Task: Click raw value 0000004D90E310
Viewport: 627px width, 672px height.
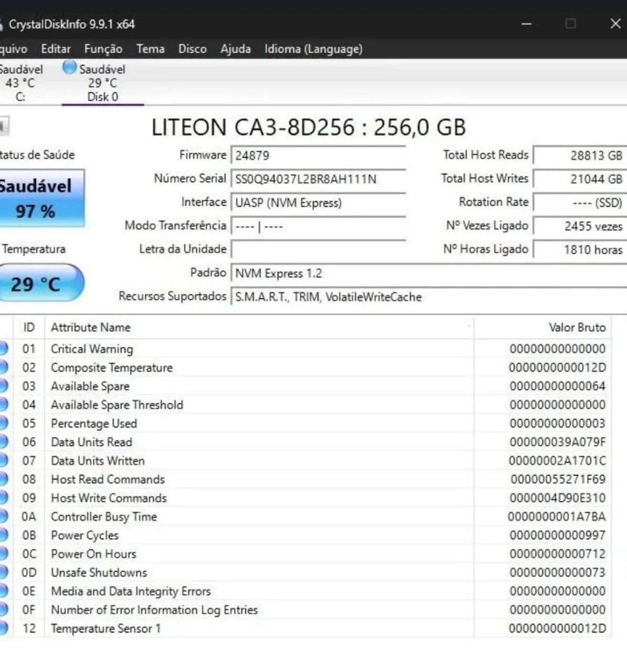Action: click(558, 498)
